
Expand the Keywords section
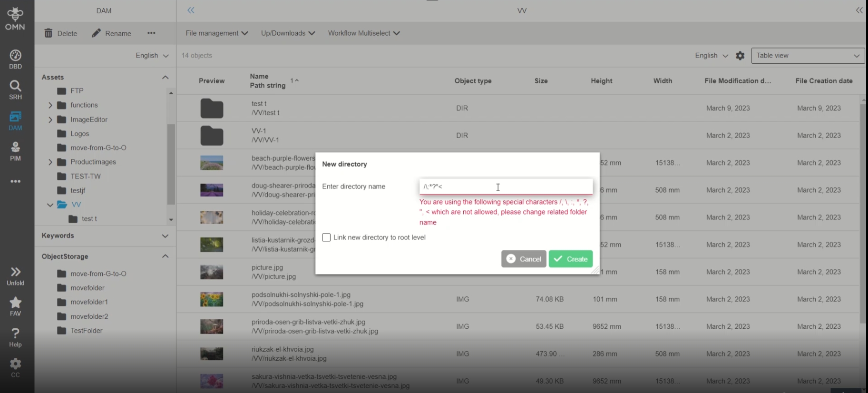[x=165, y=236]
